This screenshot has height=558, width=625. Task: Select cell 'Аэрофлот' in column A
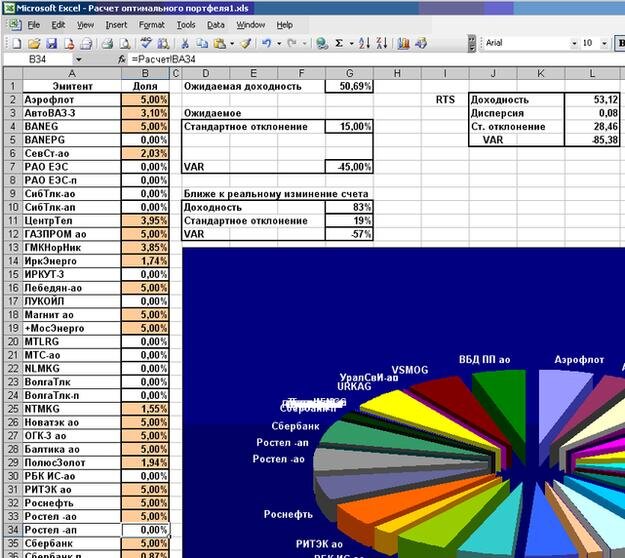point(72,100)
